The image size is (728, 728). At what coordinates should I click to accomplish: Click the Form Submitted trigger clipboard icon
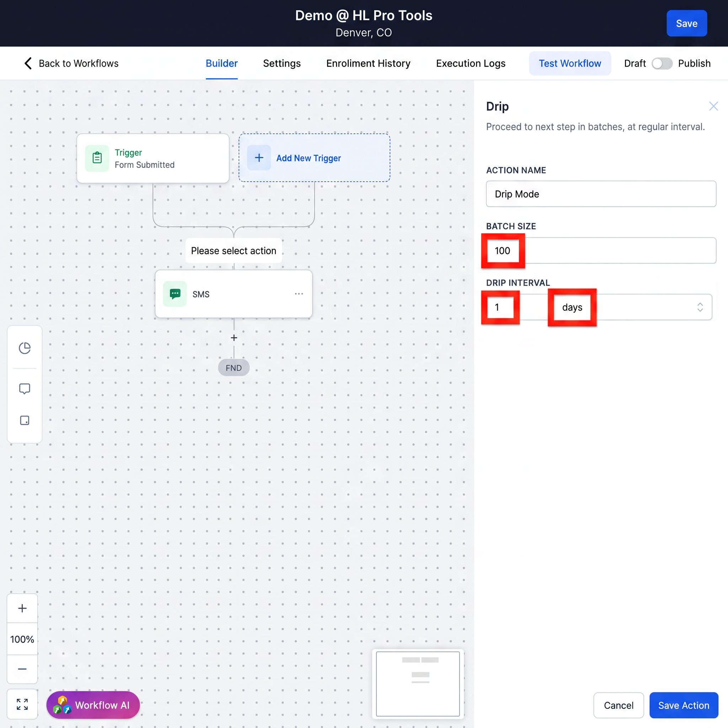97,158
